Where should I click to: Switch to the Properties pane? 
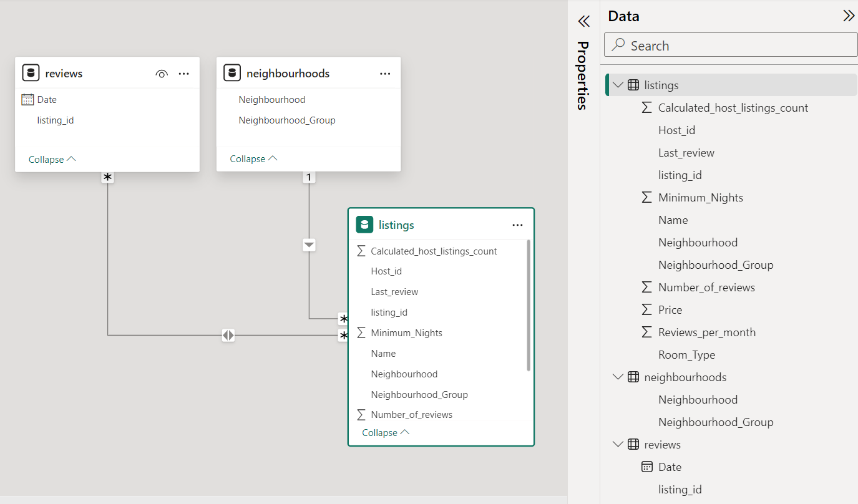point(583,77)
